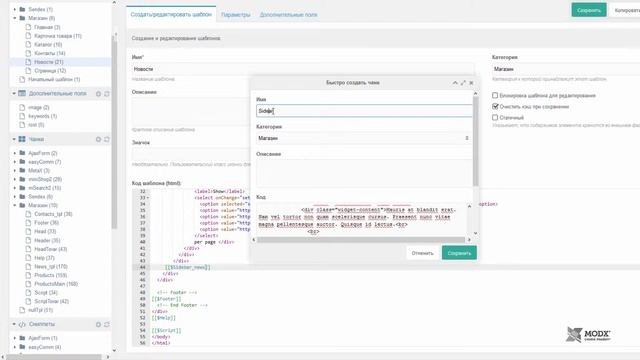The image size is (640, 360).
Task: Collapse the Магазин templates folder
Action: [15, 18]
